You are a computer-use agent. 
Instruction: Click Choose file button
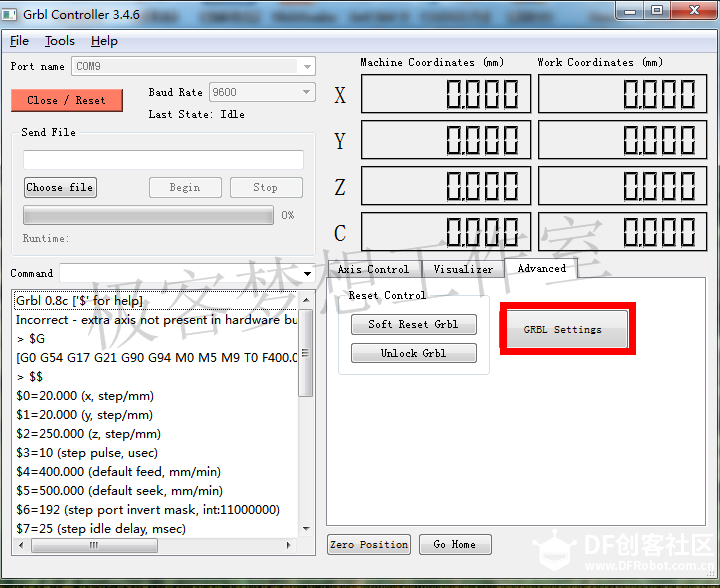[x=60, y=187]
